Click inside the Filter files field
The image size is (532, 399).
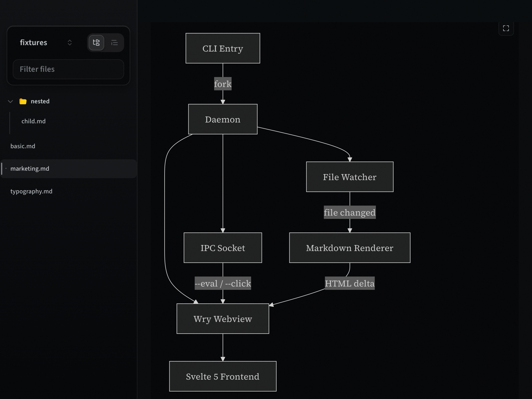(x=68, y=69)
